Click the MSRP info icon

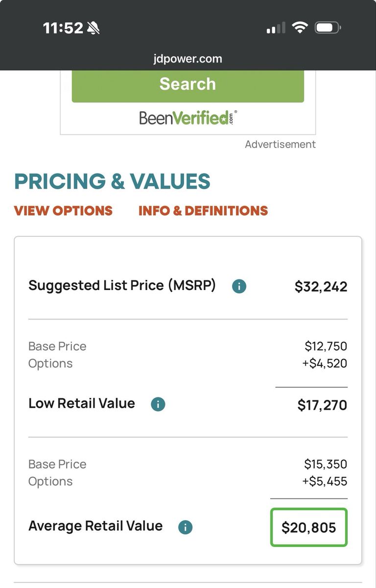pyautogui.click(x=239, y=286)
